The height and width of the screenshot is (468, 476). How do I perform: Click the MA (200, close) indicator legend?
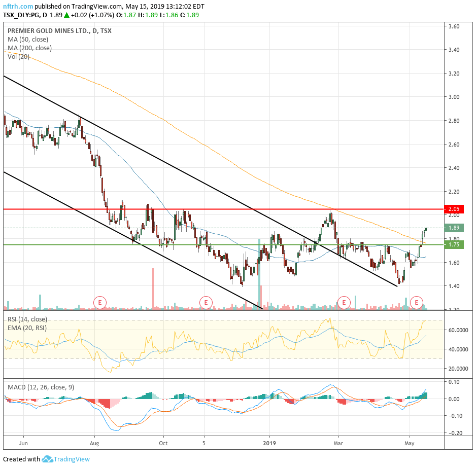[x=30, y=48]
